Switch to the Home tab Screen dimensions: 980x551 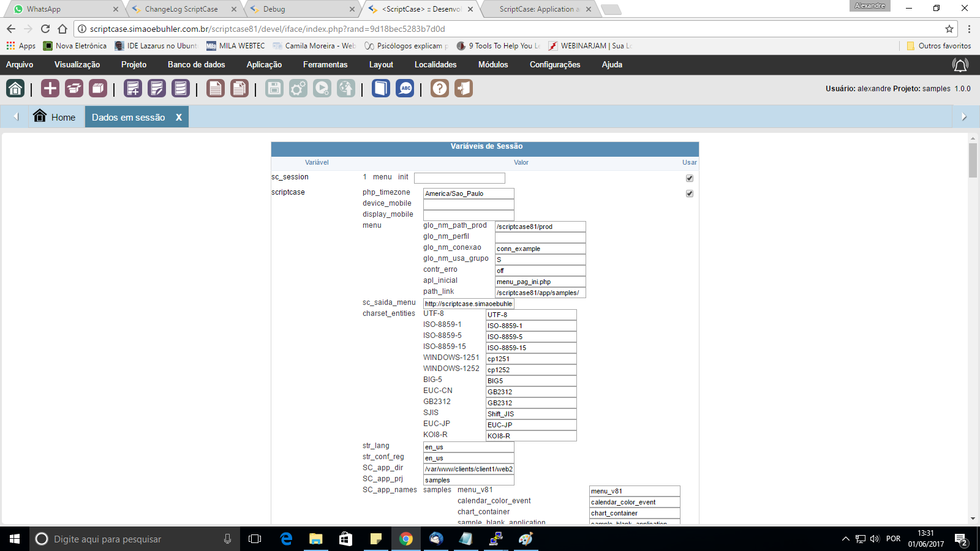tap(55, 117)
